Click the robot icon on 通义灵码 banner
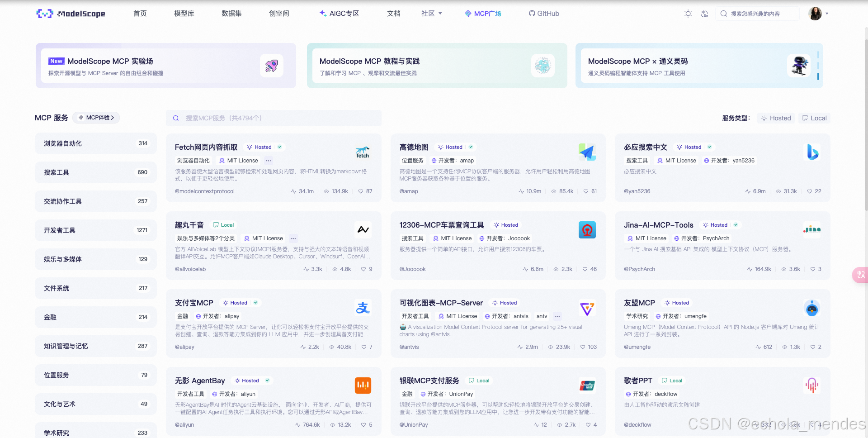 click(799, 66)
